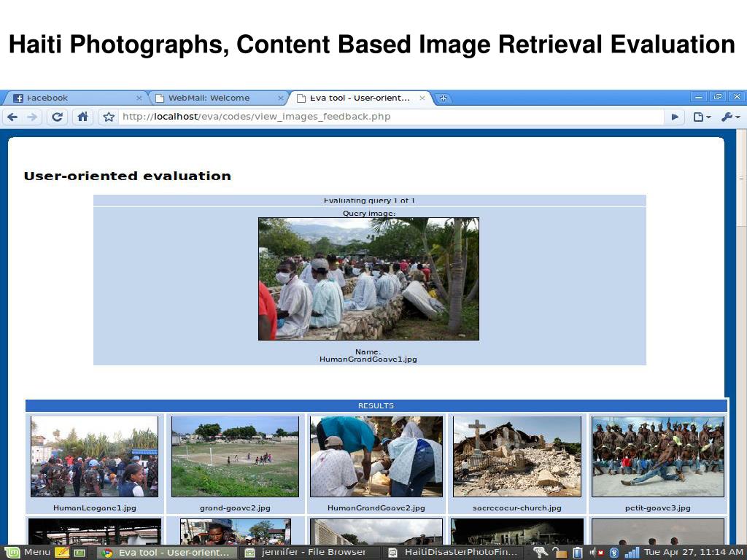Screen dimensions: 747x560
Task: Go back with the browser back arrow
Action: click(12, 117)
